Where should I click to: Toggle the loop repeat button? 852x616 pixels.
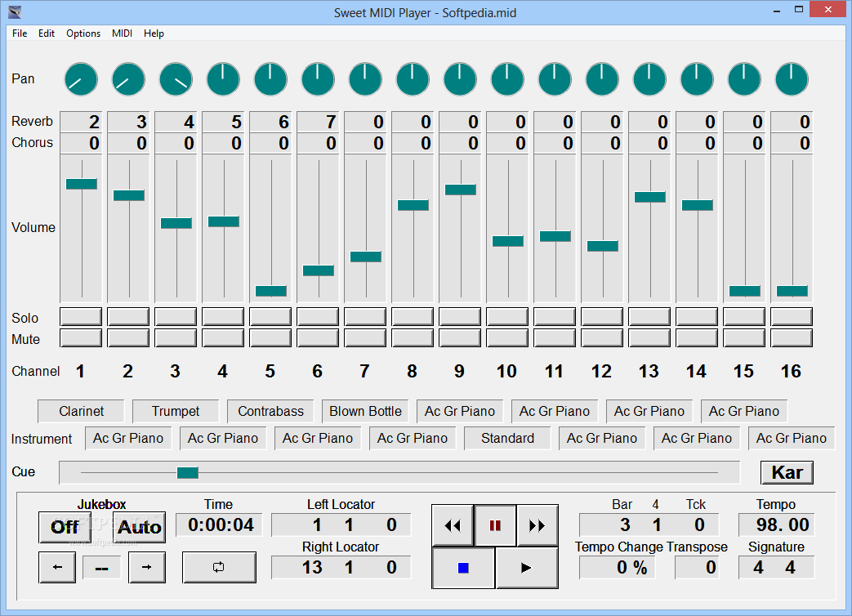click(x=218, y=567)
